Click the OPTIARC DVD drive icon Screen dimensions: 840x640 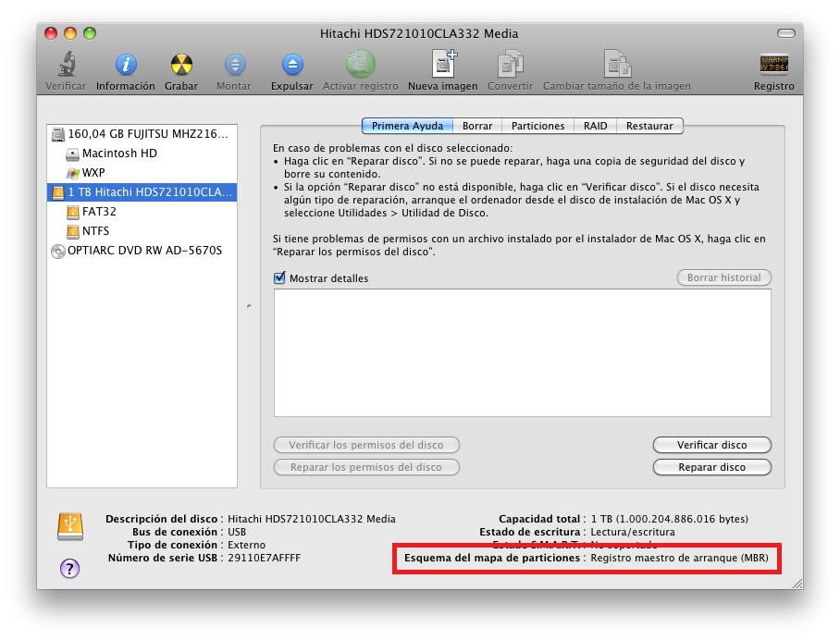tap(58, 252)
